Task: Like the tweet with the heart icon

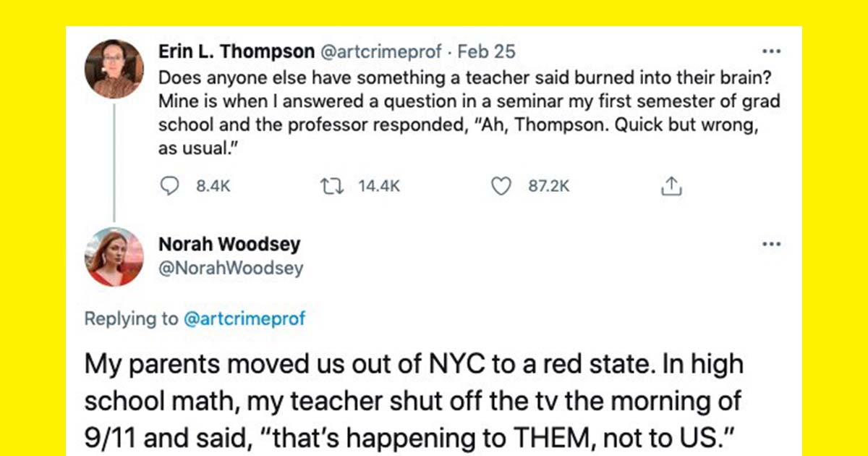Action: click(501, 186)
